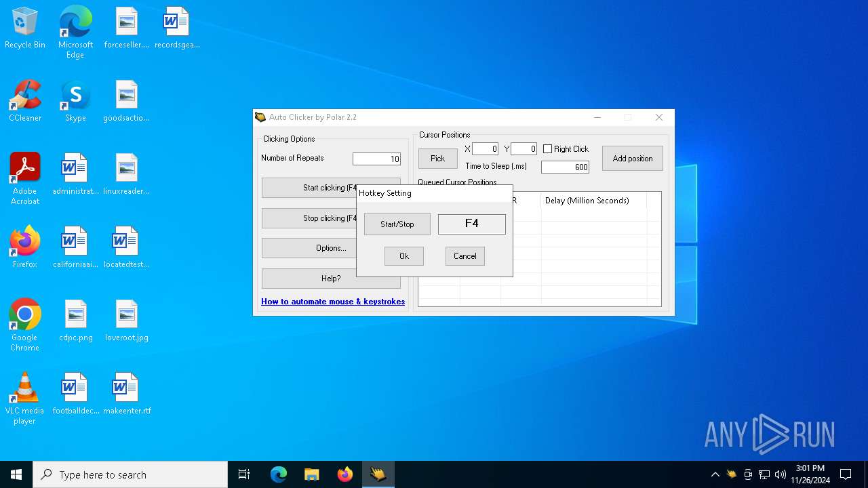The height and width of the screenshot is (488, 868).
Task: Close the Auto Clicker window
Action: click(659, 117)
